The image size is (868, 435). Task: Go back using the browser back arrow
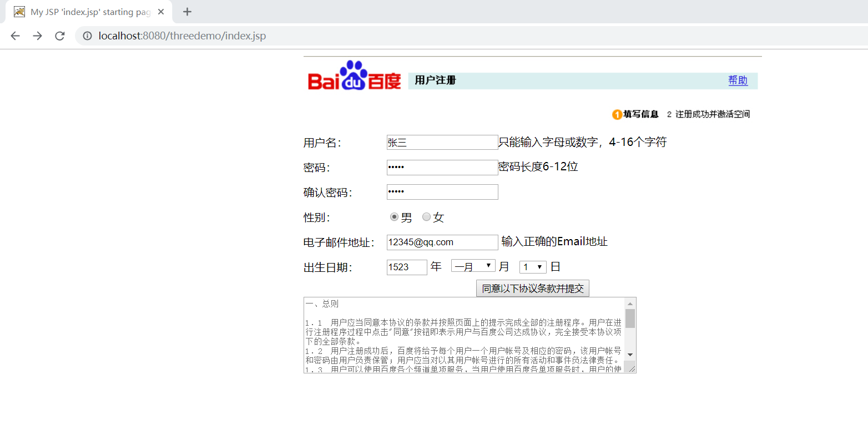click(x=15, y=36)
